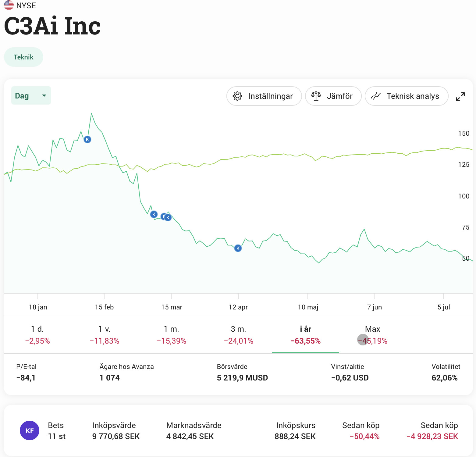Click the KF account avatar icon

click(x=30, y=430)
